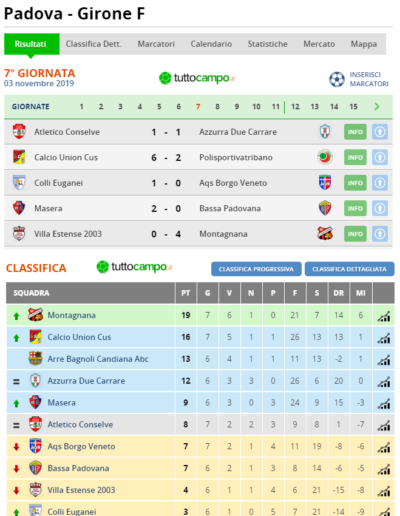Select matchday 8 in Giornate bar
400x516 pixels.
point(217,107)
